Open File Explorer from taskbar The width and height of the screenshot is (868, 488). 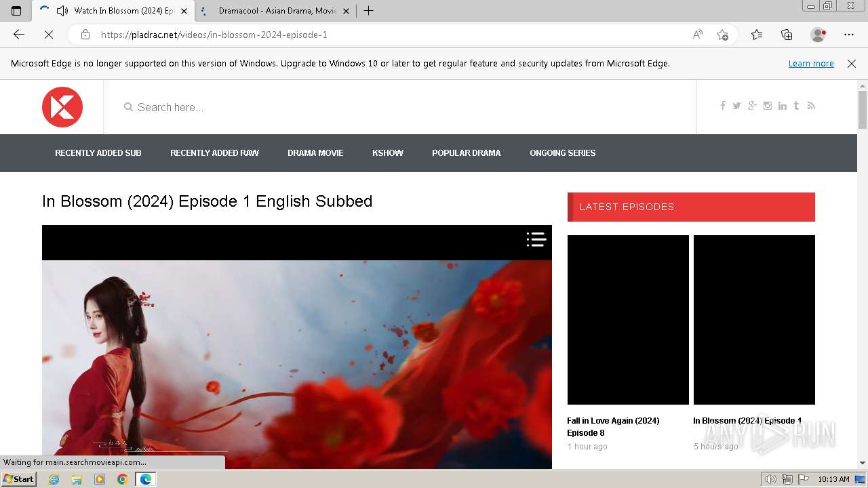click(x=77, y=479)
